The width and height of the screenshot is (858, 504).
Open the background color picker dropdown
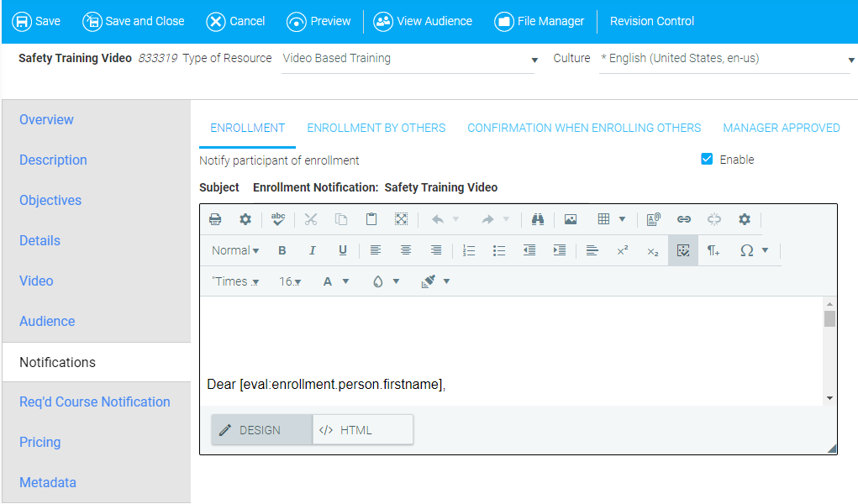(386, 281)
